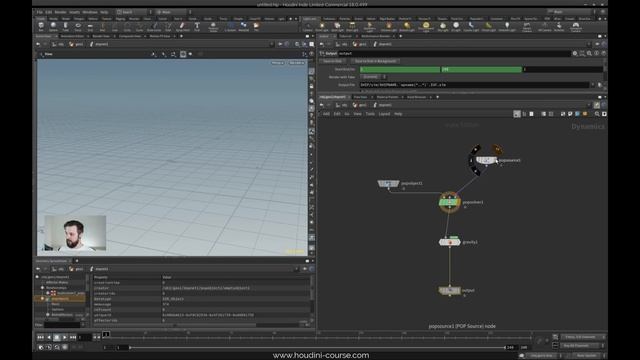Click Save to Disk button
The height and width of the screenshot is (360, 640).
[x=333, y=61]
